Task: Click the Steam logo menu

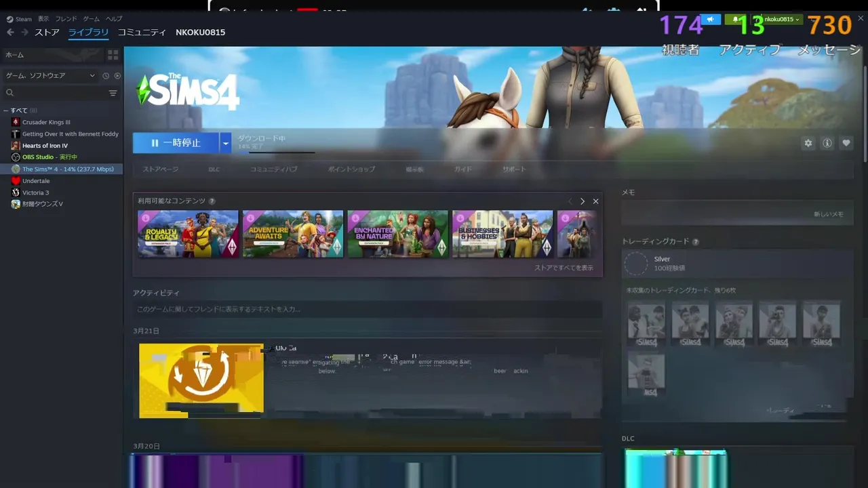Action: click(x=19, y=19)
